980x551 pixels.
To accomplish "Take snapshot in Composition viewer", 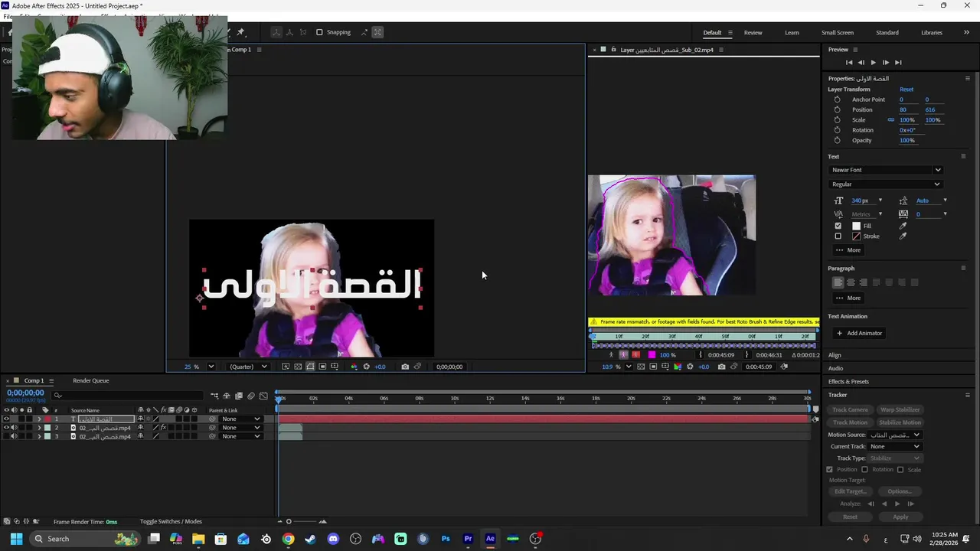I will [x=405, y=367].
